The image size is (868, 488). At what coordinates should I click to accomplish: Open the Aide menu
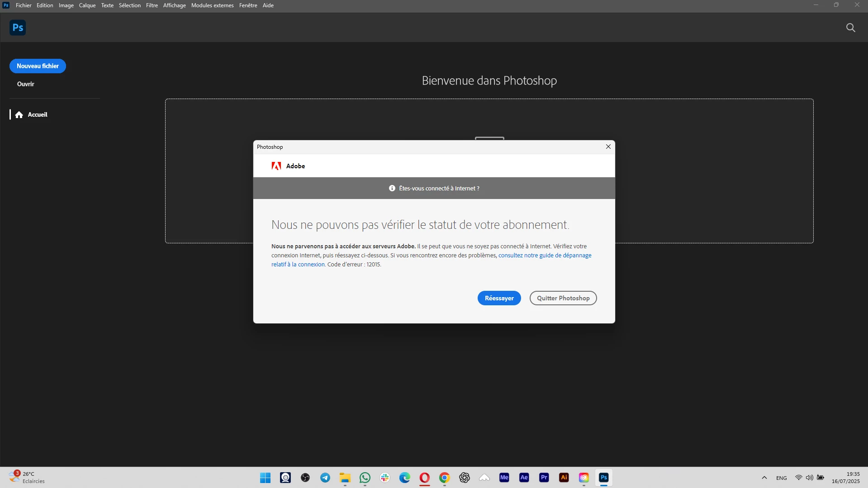[268, 5]
